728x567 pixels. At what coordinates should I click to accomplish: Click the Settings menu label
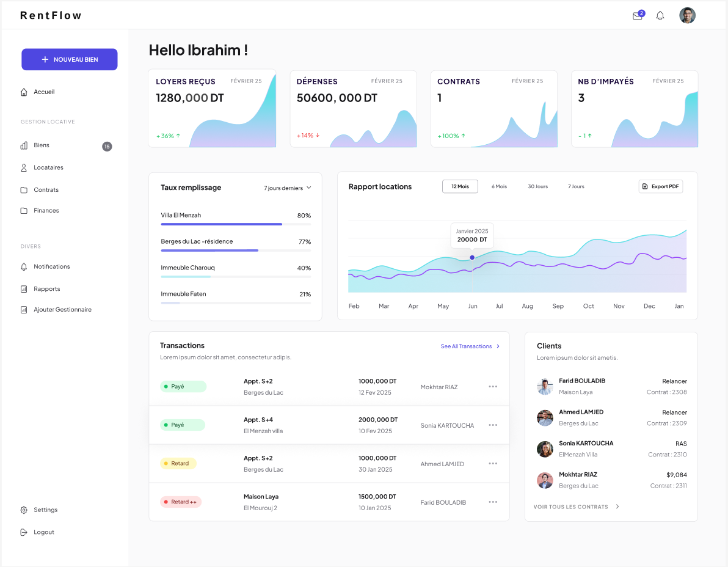point(45,510)
